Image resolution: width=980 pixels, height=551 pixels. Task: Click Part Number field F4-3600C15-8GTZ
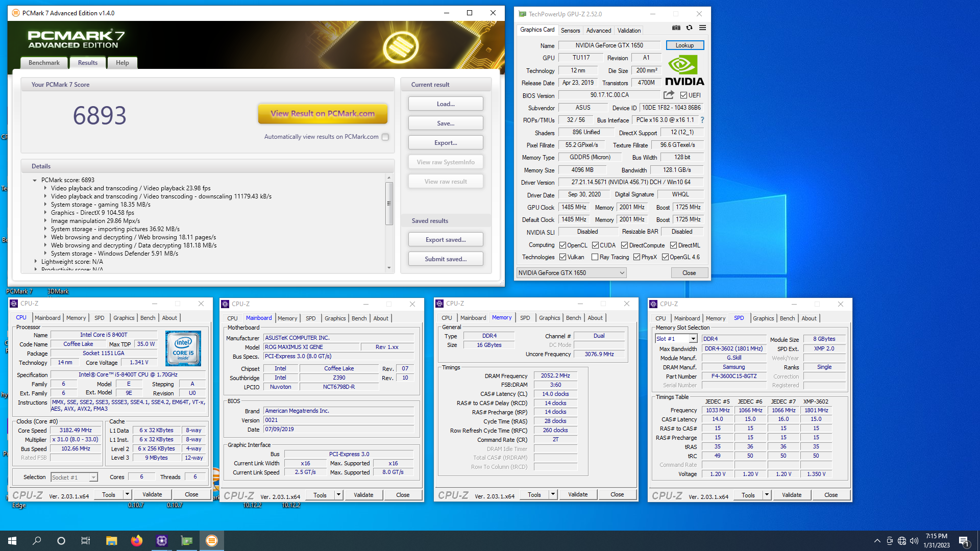[x=733, y=376]
